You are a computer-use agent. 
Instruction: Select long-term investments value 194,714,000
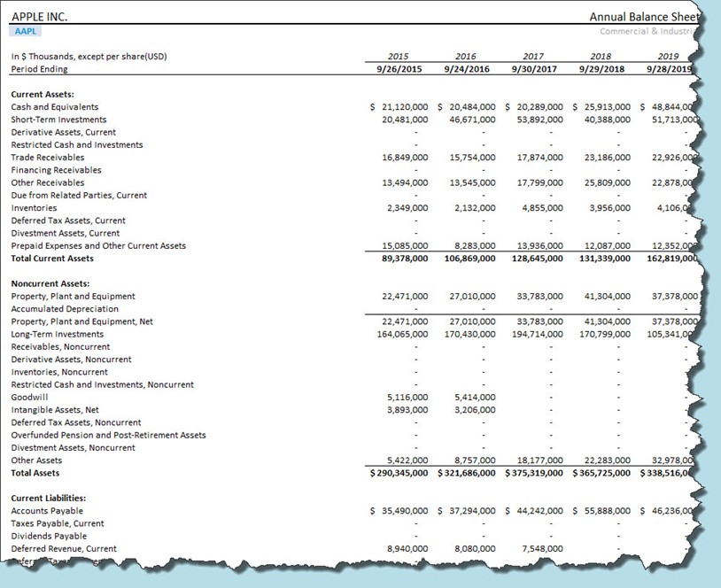coord(538,334)
